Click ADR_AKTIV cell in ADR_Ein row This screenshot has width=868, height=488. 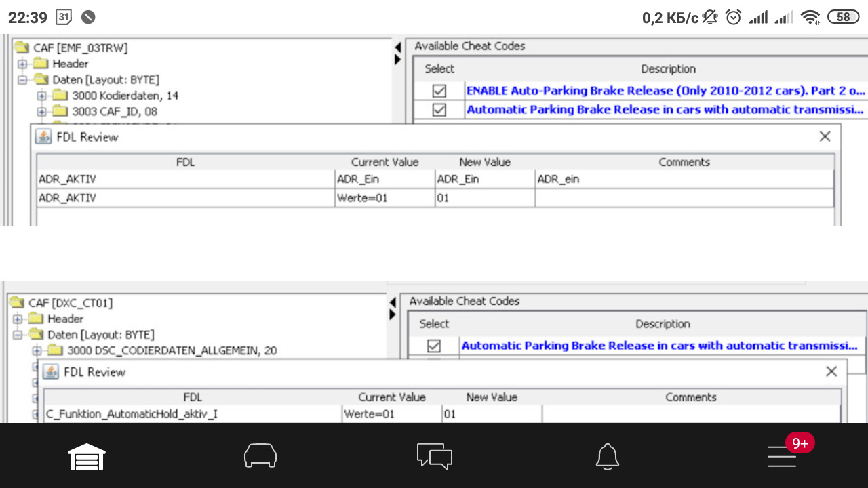[x=185, y=180]
